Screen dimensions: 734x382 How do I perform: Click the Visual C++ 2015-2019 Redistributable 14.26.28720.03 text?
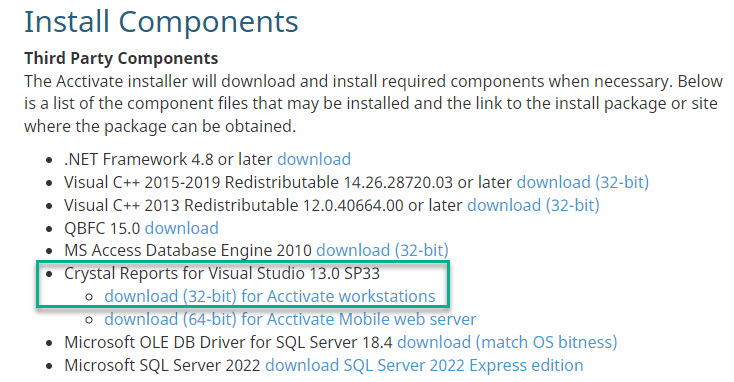tap(258, 182)
